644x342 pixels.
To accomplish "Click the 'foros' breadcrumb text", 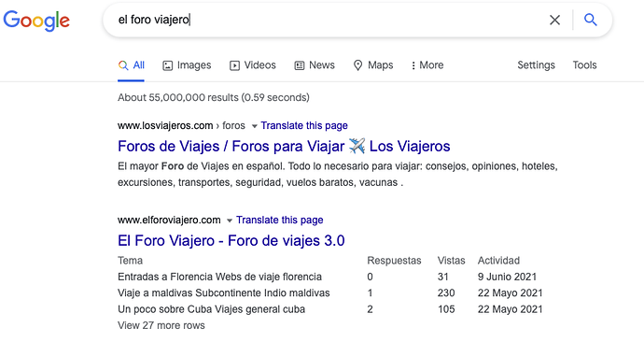I will (233, 126).
